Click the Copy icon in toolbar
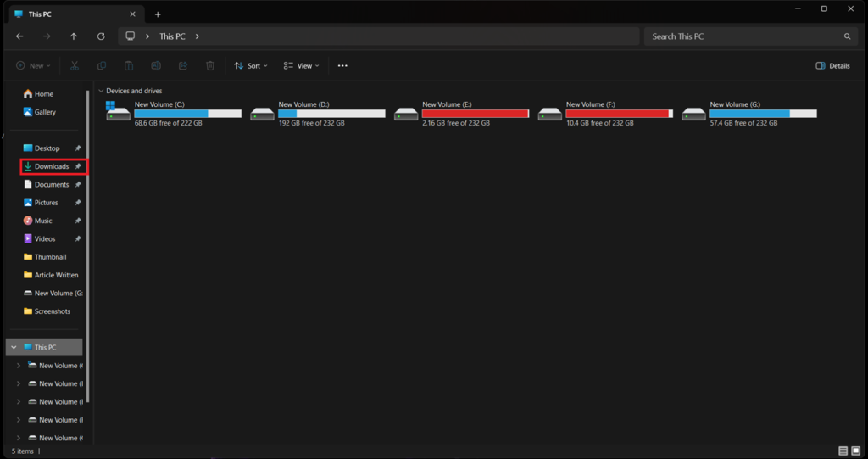The height and width of the screenshot is (459, 868). pos(102,66)
